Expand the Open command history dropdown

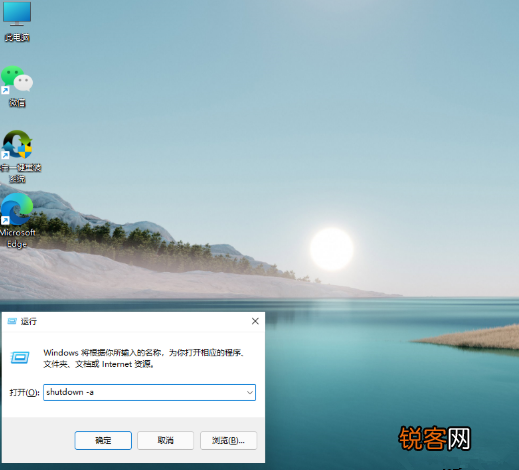[x=250, y=392]
